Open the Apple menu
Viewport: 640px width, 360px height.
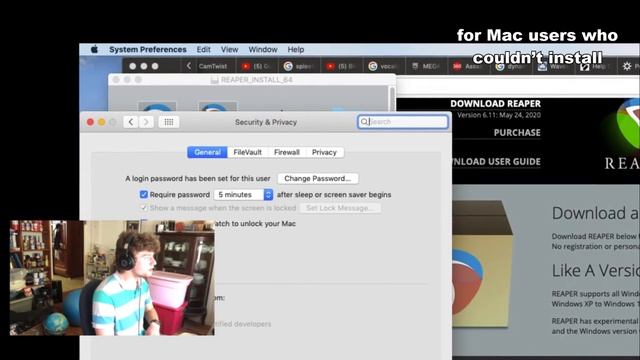94,49
